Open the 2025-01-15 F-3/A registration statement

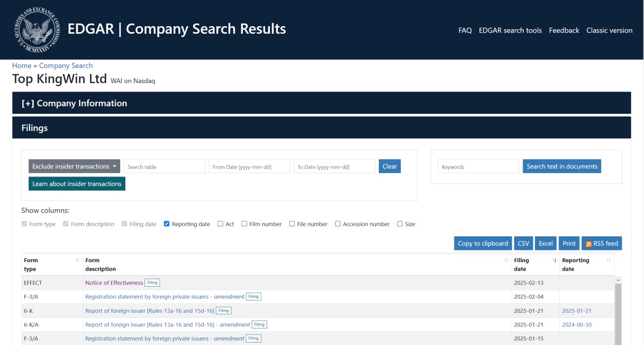[x=165, y=338]
